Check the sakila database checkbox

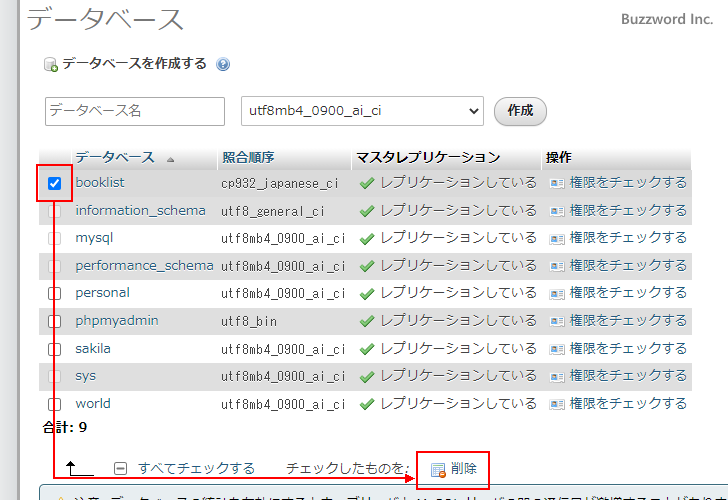[x=54, y=349]
